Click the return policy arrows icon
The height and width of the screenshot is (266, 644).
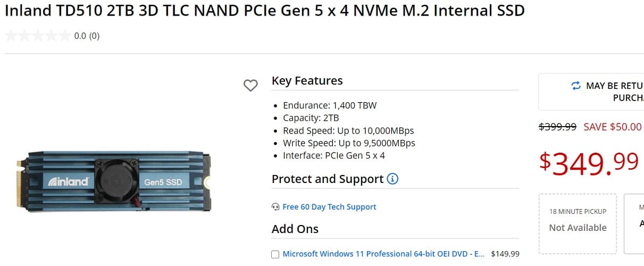576,86
